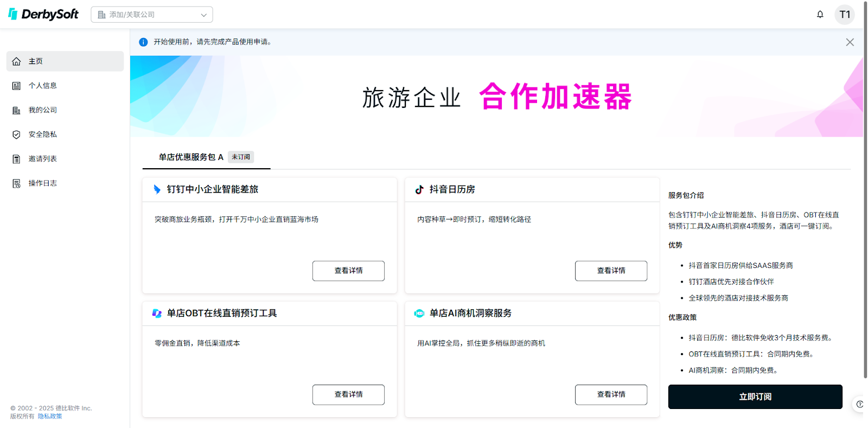Click the 个人信息 profile icon
The height and width of the screenshot is (428, 868).
(17, 86)
